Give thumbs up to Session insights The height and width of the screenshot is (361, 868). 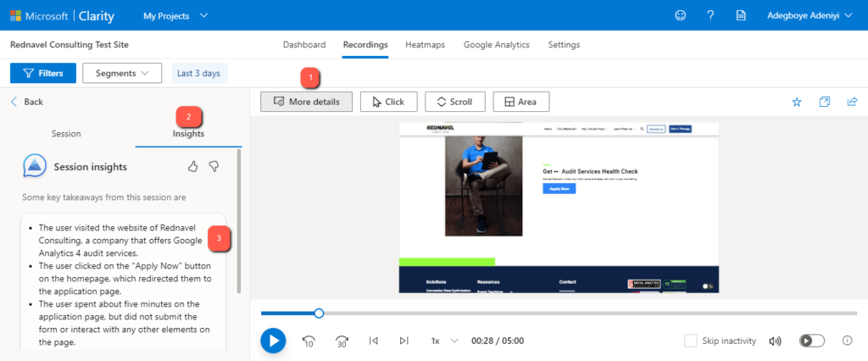(x=192, y=167)
